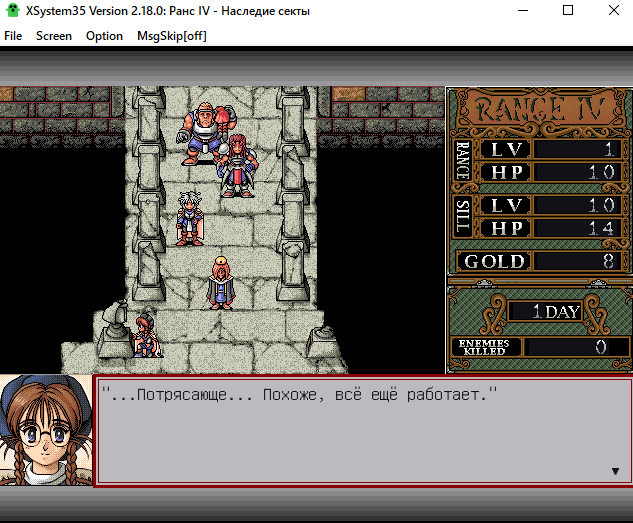Click the kneeling girl sprite near the statue
The image size is (633, 523).
pos(146,336)
